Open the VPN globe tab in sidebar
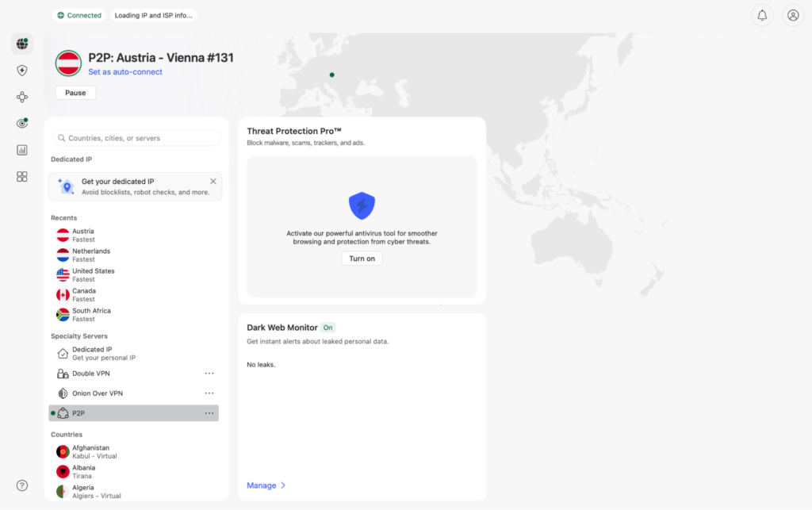Screen dimensions: 812x510 (x=21, y=44)
